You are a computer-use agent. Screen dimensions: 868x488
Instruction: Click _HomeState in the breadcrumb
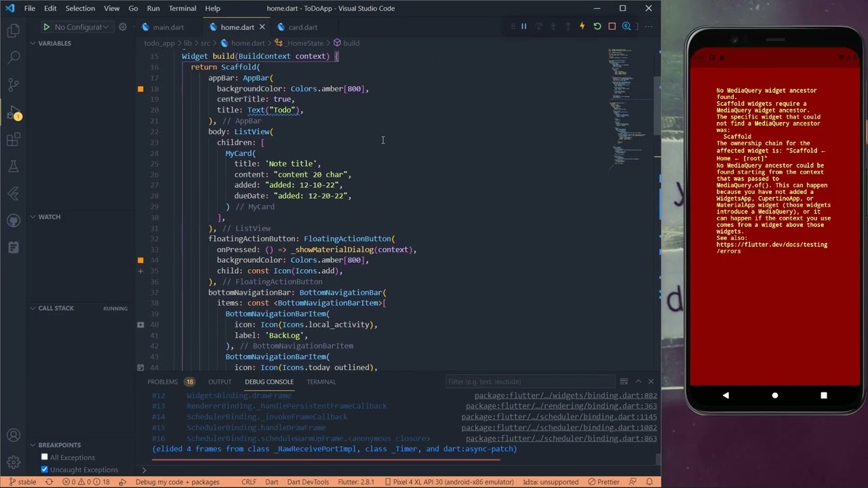(x=304, y=43)
